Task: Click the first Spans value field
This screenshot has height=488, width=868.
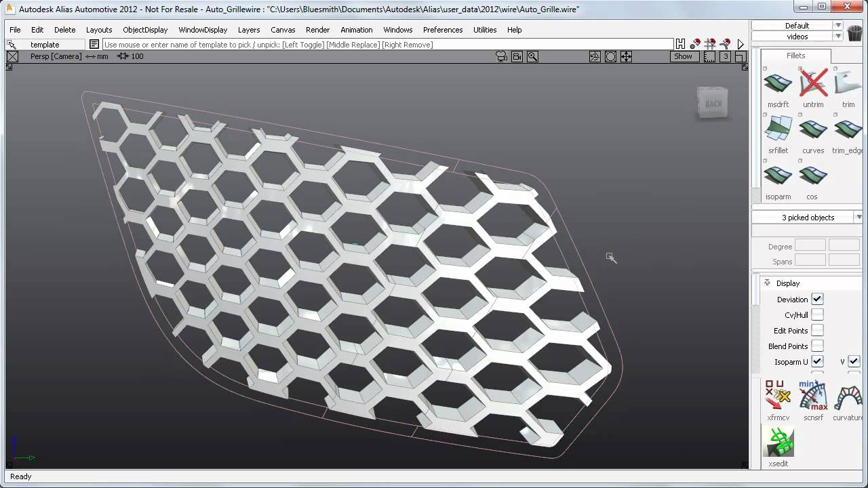Action: (x=810, y=261)
